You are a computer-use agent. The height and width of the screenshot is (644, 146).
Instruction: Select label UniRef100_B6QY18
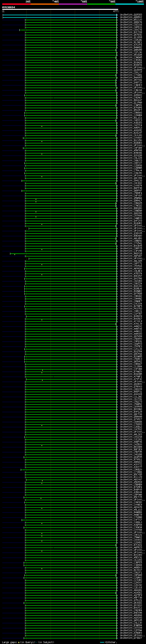click(131, 254)
